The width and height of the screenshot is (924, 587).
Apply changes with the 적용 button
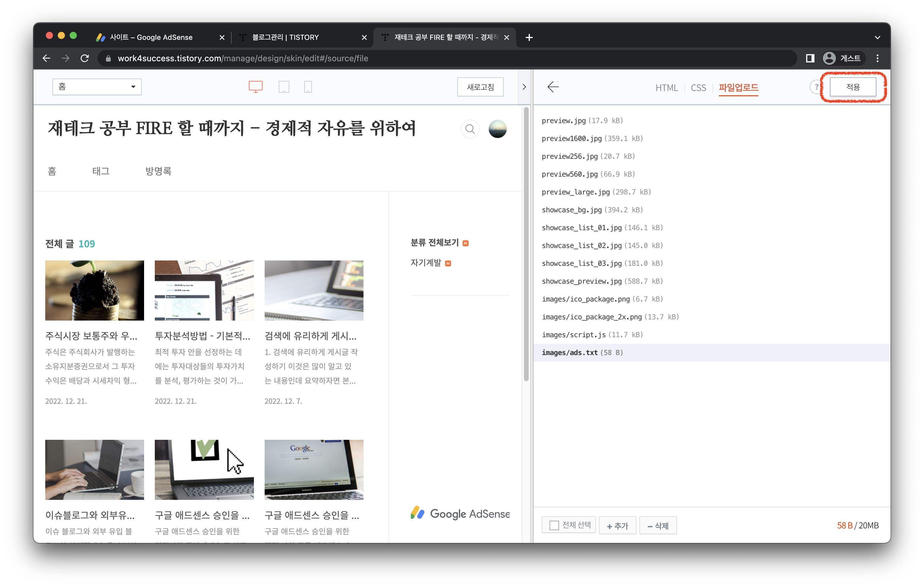(853, 87)
